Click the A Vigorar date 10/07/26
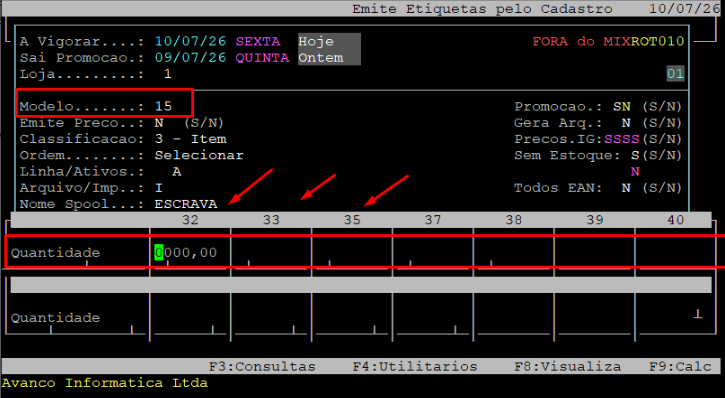 click(x=190, y=42)
